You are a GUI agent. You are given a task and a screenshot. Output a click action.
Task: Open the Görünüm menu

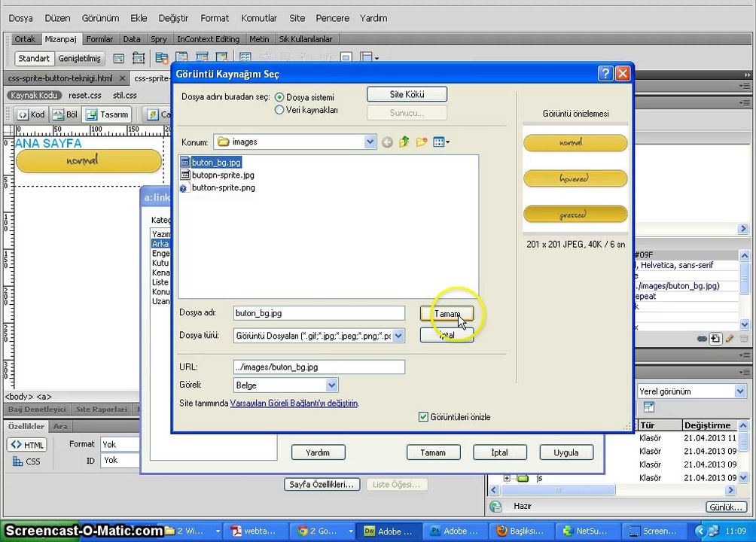pos(100,18)
